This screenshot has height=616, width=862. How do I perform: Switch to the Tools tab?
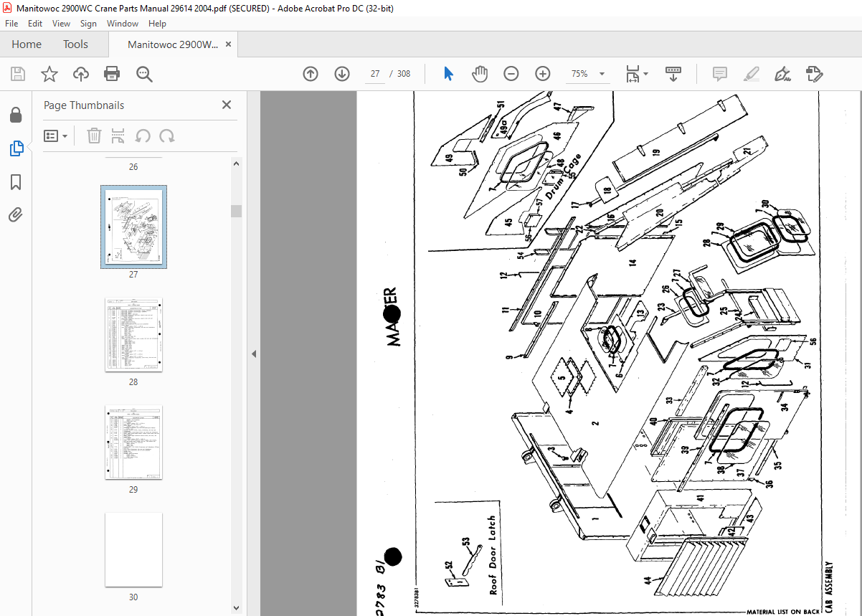[75, 44]
